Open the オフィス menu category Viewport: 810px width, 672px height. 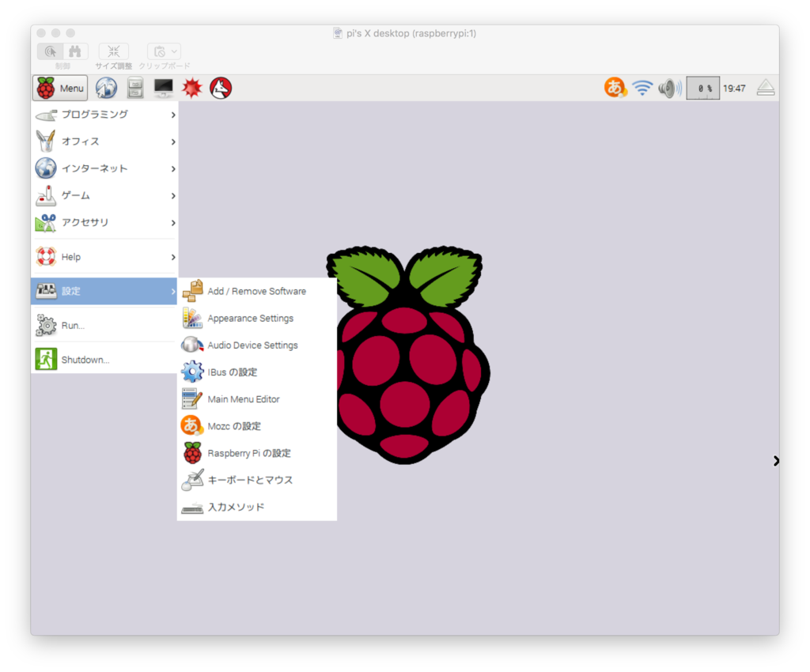[x=105, y=142]
